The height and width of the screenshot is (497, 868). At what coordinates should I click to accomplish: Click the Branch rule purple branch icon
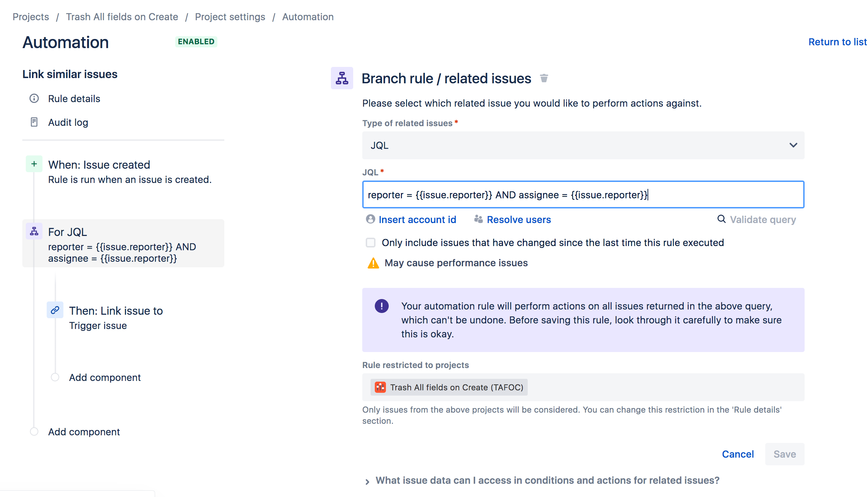click(x=342, y=78)
